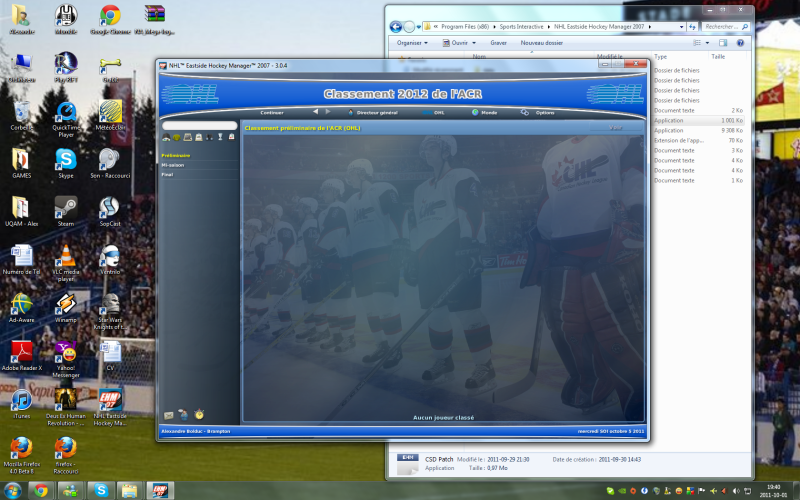Toggle the Explorer preview pane icon
The height and width of the screenshot is (500, 800).
click(x=723, y=43)
